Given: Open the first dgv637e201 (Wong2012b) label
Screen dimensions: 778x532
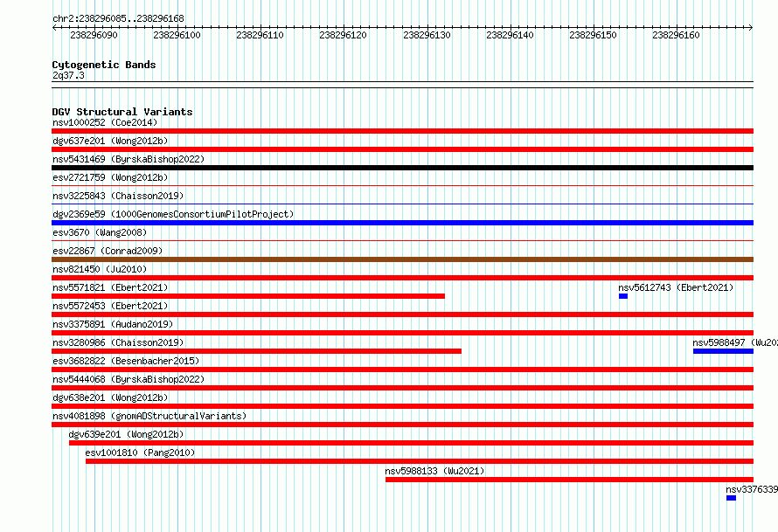Looking at the screenshot, I should (110, 141).
